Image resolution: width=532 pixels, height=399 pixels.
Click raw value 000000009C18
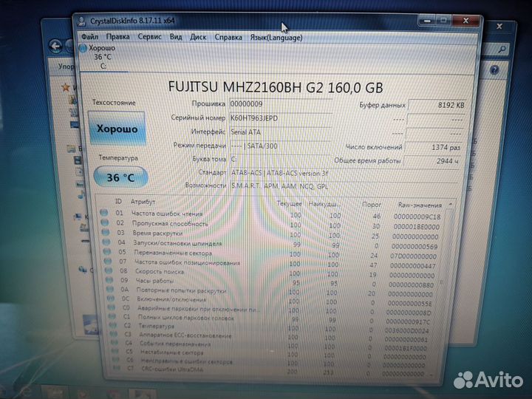(417, 216)
